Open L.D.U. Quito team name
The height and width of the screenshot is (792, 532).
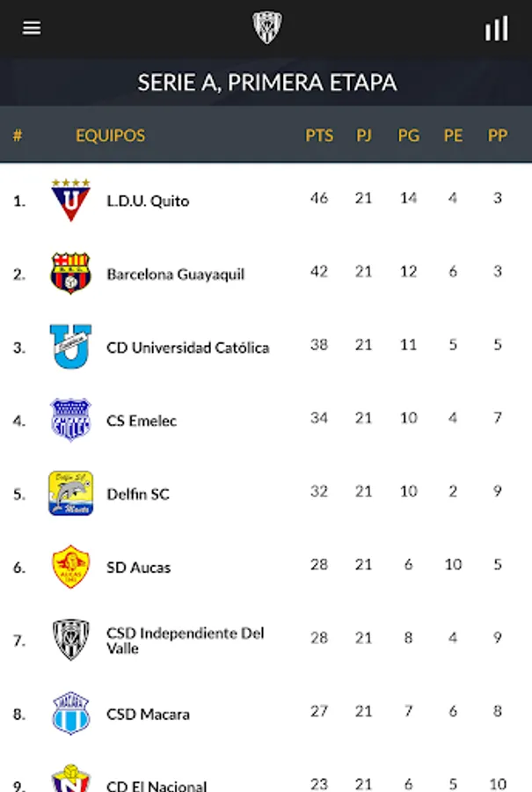click(x=148, y=201)
